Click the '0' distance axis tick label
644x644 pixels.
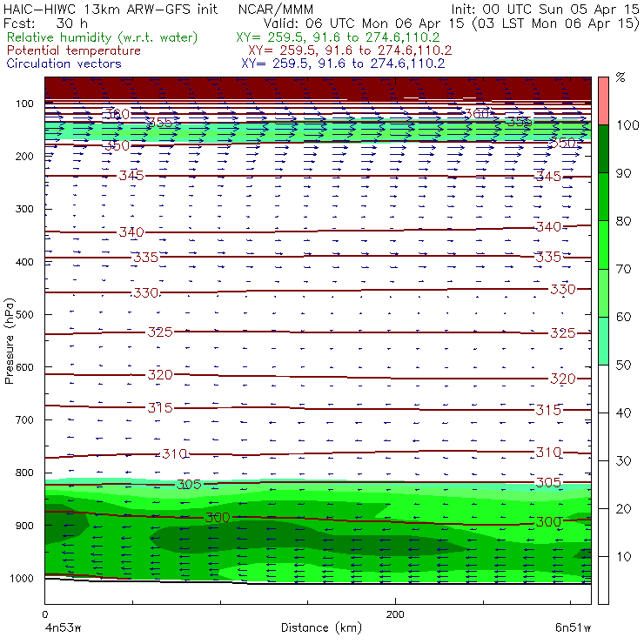point(44,614)
